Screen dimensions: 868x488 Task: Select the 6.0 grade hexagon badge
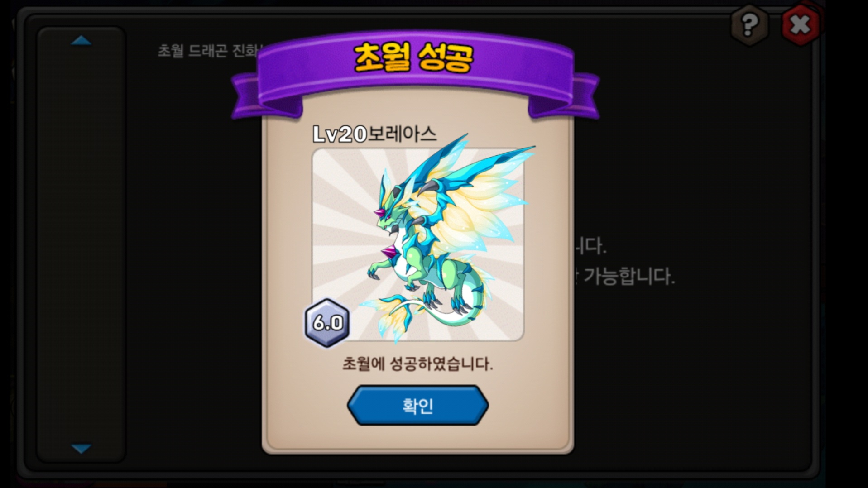327,323
